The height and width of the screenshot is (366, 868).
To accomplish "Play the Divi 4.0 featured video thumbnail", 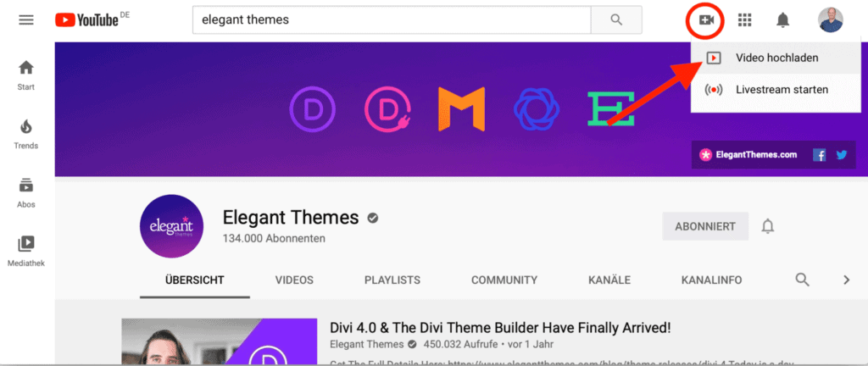I will pos(220,341).
